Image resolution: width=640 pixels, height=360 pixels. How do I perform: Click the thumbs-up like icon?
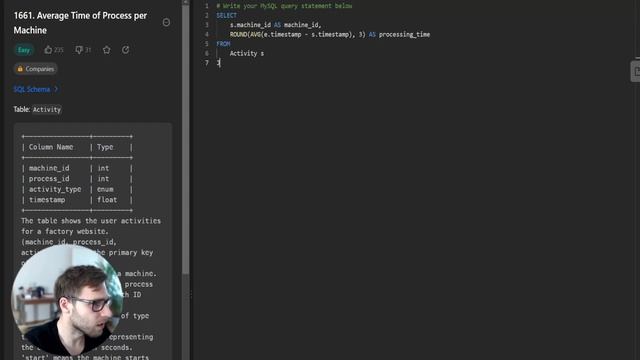pos(48,50)
